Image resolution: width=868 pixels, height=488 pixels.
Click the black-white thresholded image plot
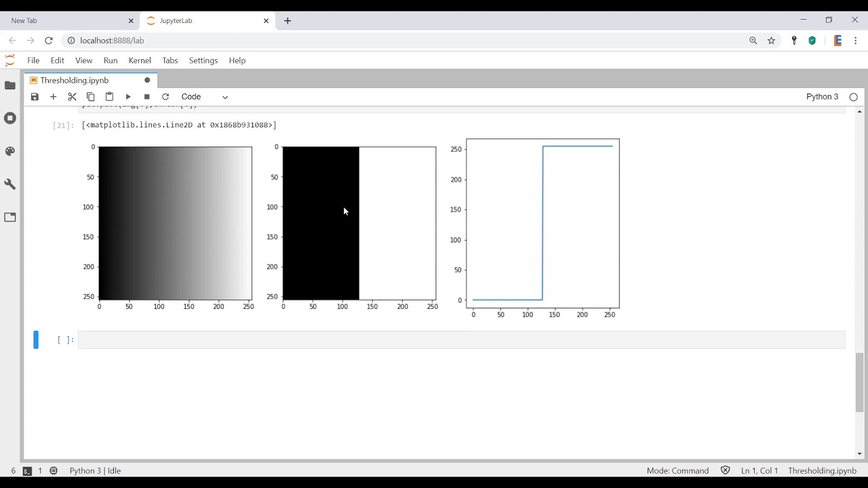(x=359, y=223)
